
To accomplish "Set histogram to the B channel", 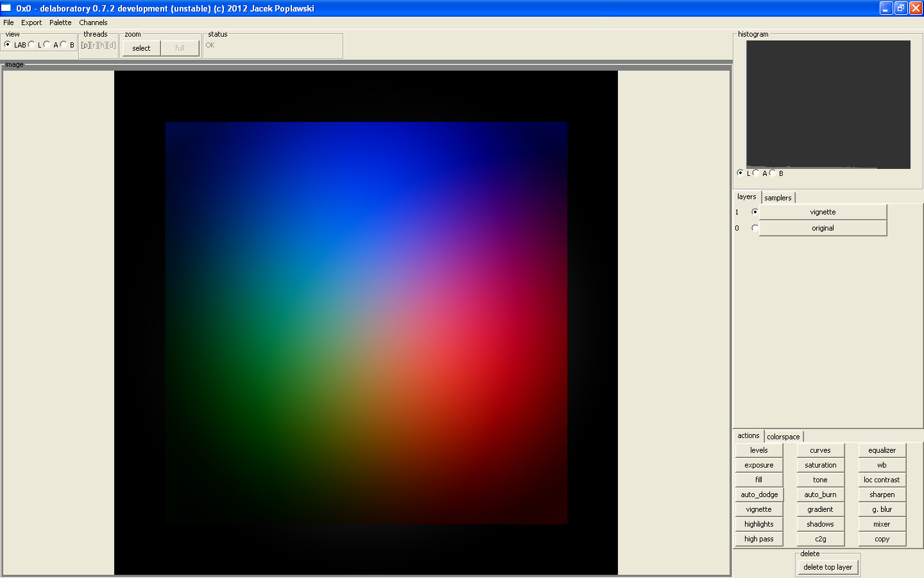I will (x=772, y=173).
